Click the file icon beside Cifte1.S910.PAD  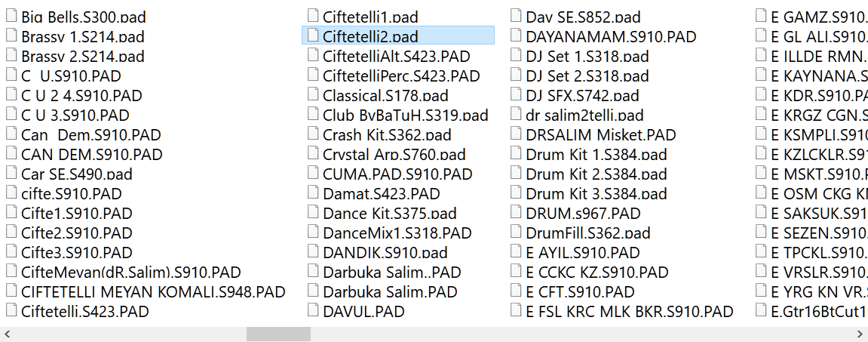pyautogui.click(x=11, y=212)
